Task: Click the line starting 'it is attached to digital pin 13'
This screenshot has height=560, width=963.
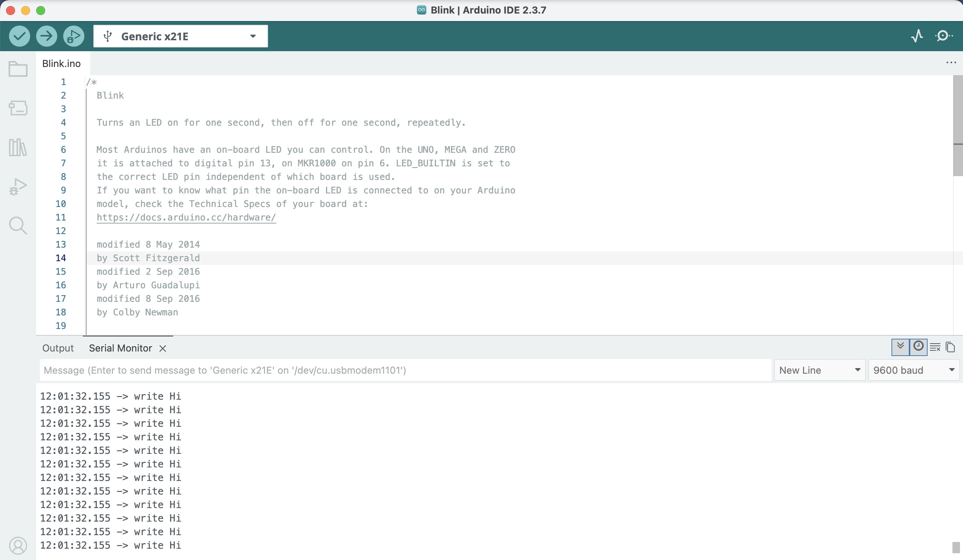Action: [x=303, y=163]
